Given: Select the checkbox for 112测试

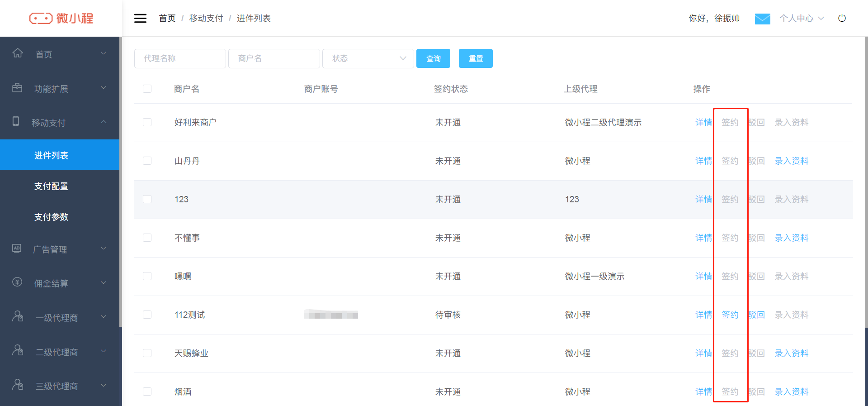Looking at the screenshot, I should [x=147, y=315].
